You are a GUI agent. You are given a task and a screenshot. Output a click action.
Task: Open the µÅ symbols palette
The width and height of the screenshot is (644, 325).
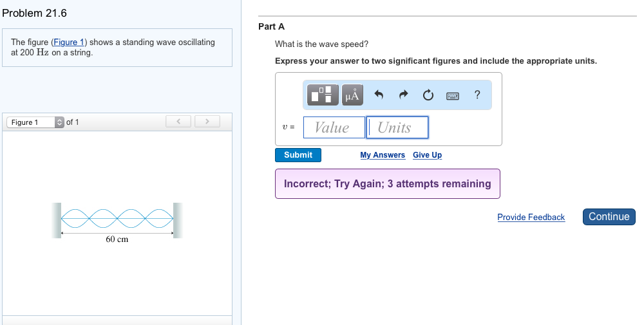(352, 95)
